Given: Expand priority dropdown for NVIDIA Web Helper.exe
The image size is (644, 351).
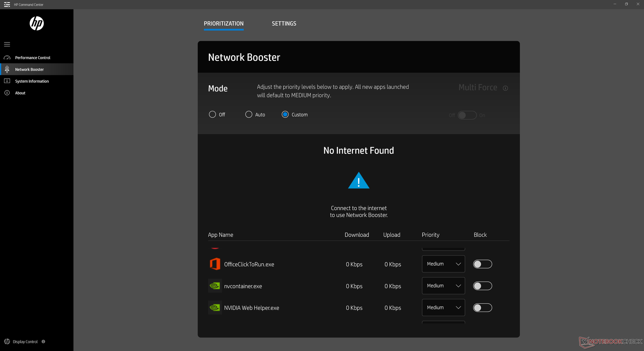Looking at the screenshot, I should click(x=443, y=308).
